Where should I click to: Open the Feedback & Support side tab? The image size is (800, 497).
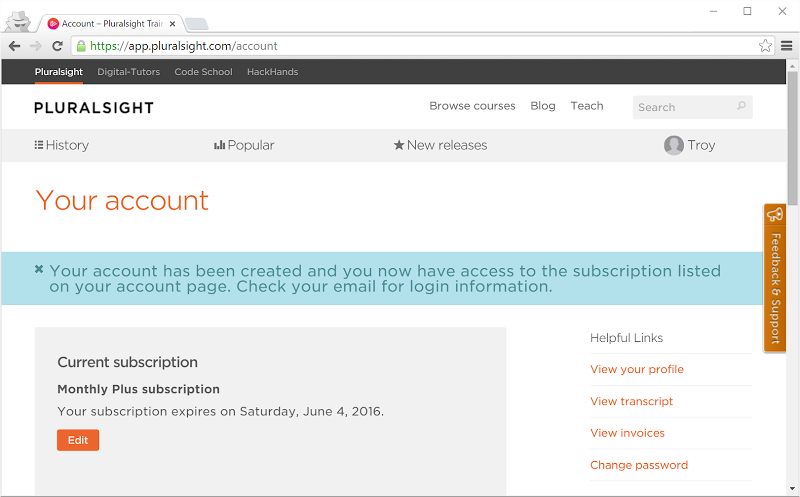click(774, 278)
